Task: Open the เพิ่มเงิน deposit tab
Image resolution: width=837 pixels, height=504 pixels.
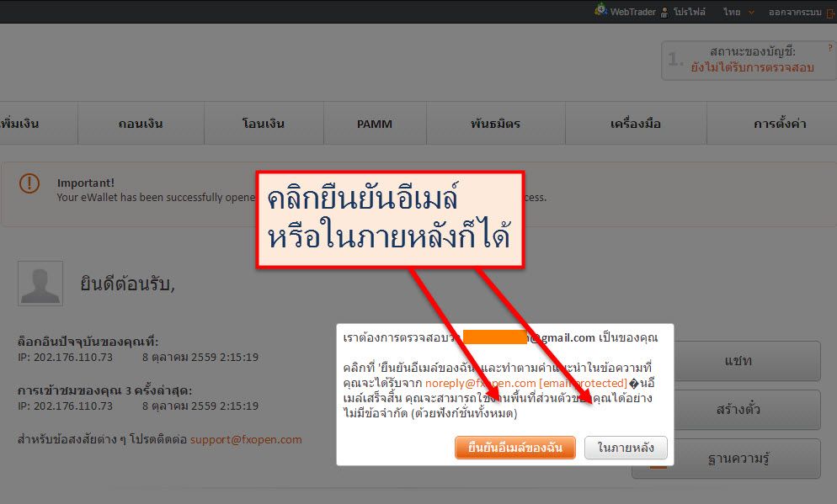Action: tap(39, 124)
